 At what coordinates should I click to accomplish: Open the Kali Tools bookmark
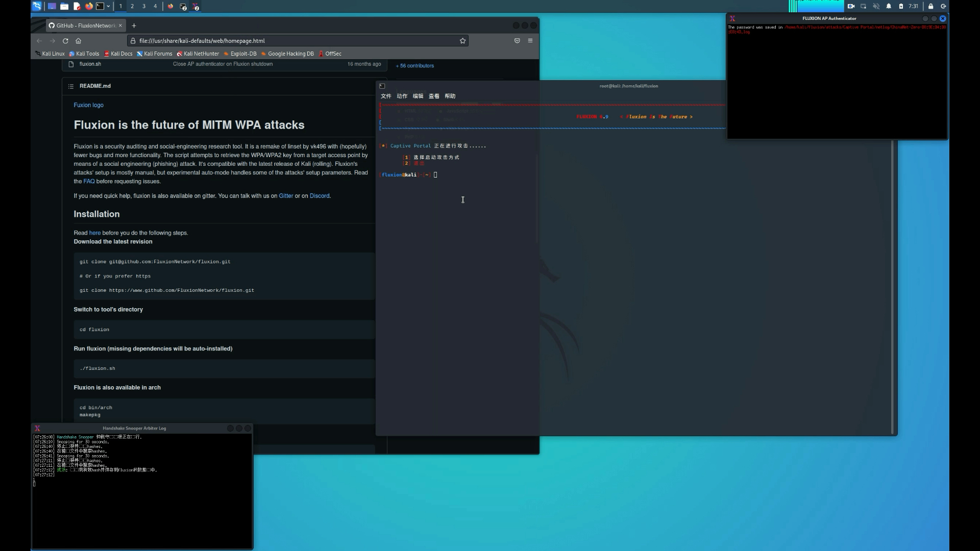tap(84, 54)
